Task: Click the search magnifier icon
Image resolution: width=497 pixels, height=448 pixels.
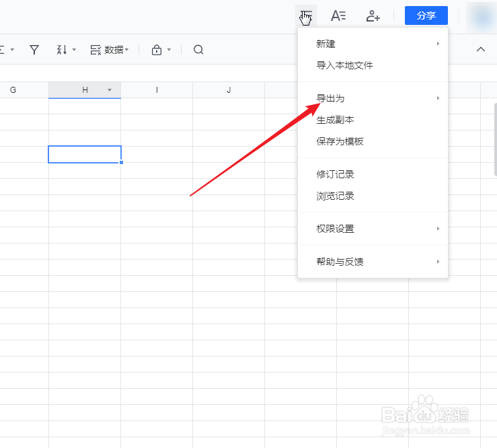Action: [198, 50]
